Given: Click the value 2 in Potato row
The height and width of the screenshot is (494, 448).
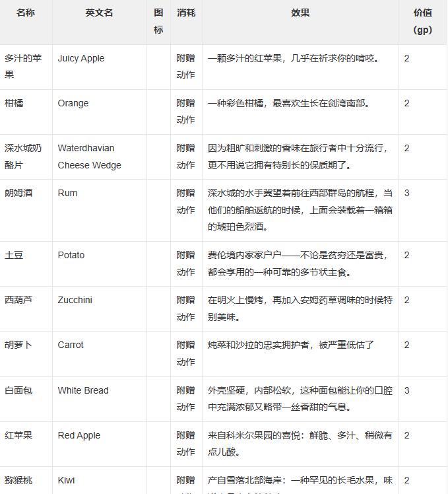Looking at the screenshot, I should pos(406,255).
